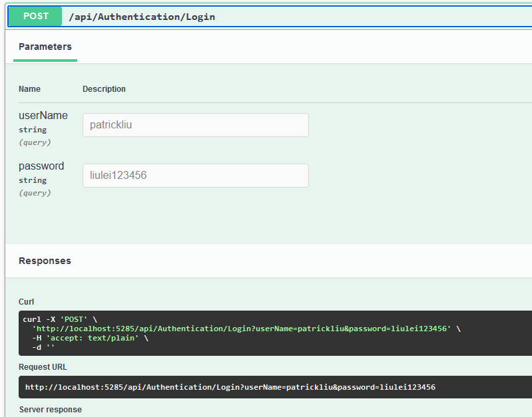Image resolution: width=532 pixels, height=417 pixels.
Task: Click the Server response label
Action: pos(51,410)
